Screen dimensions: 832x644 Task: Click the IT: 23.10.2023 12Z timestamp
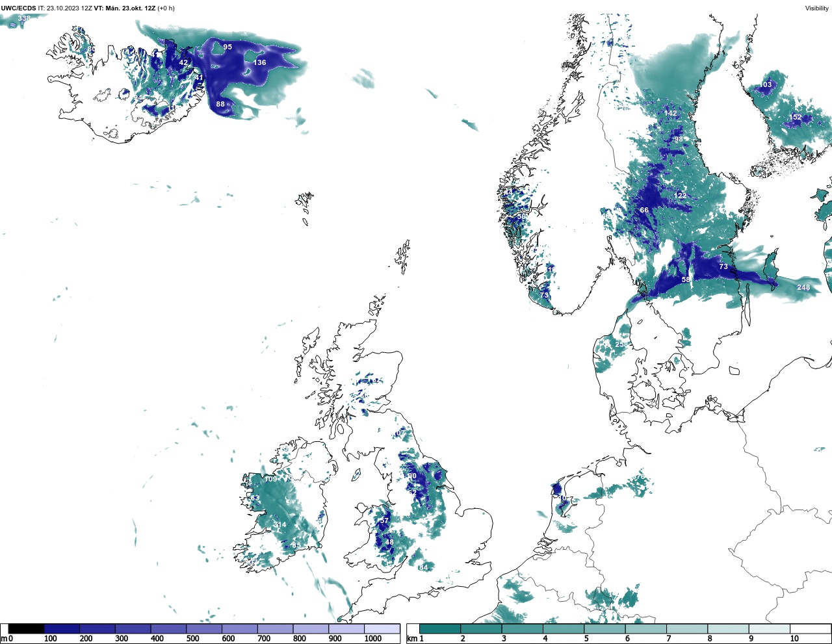point(65,8)
